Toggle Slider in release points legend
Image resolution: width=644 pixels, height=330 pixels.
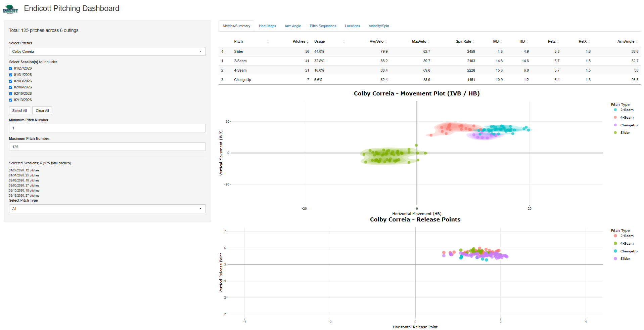tap(622, 259)
